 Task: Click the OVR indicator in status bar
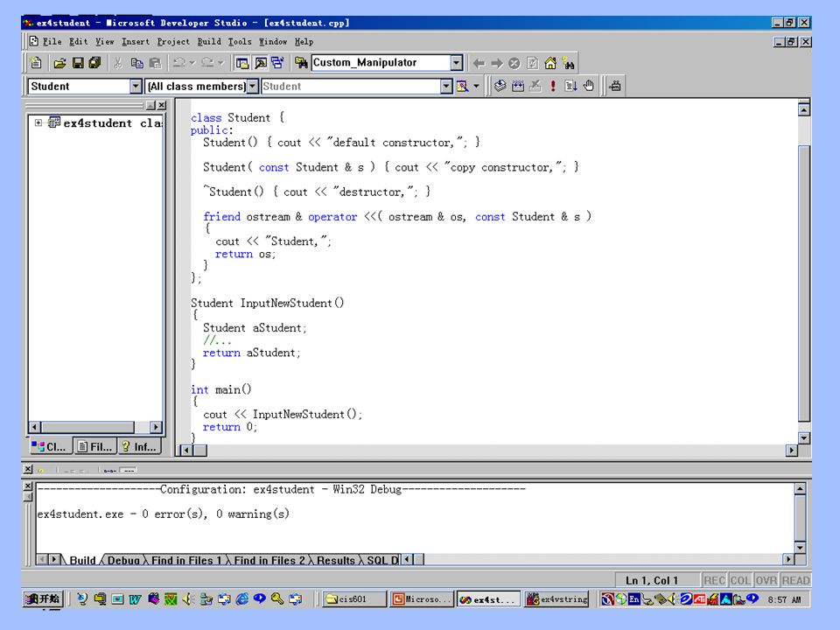766,580
